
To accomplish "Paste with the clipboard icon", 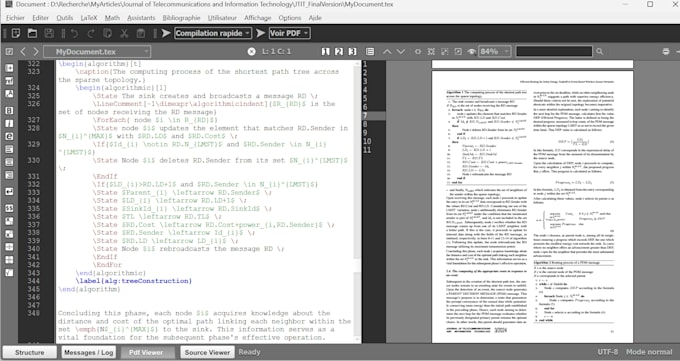I will click(141, 33).
